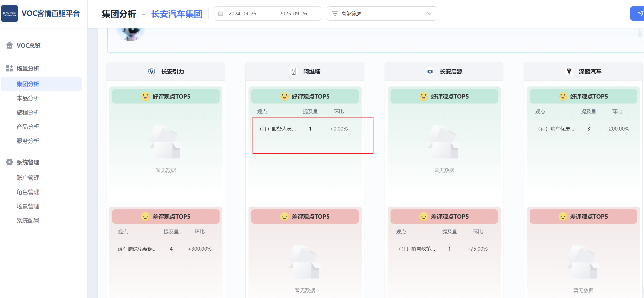Collapse the 系统管理 menu group

pyautogui.click(x=28, y=162)
